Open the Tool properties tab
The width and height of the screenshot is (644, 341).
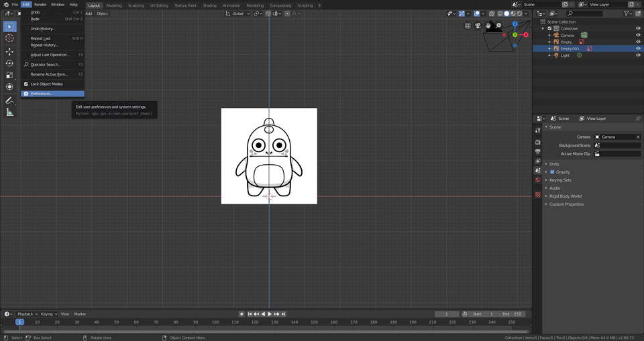point(537,130)
